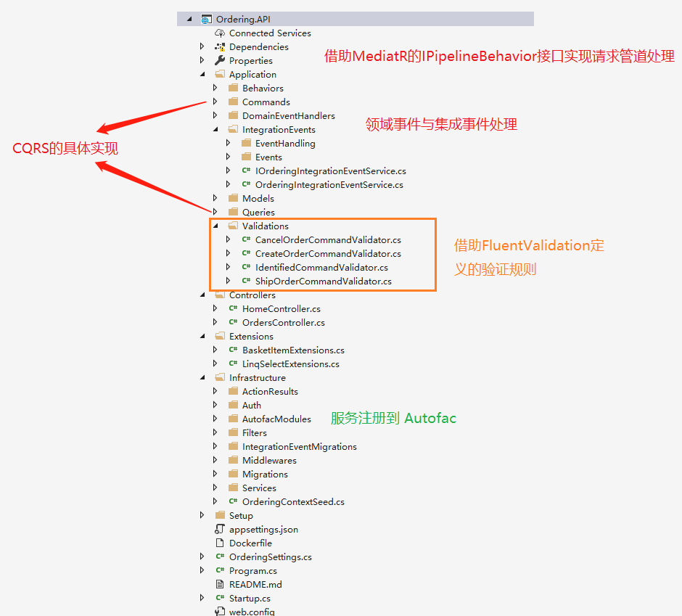The image size is (682, 616).
Task: Select OrderingIntegrationEventService.cs file
Action: [x=330, y=185]
